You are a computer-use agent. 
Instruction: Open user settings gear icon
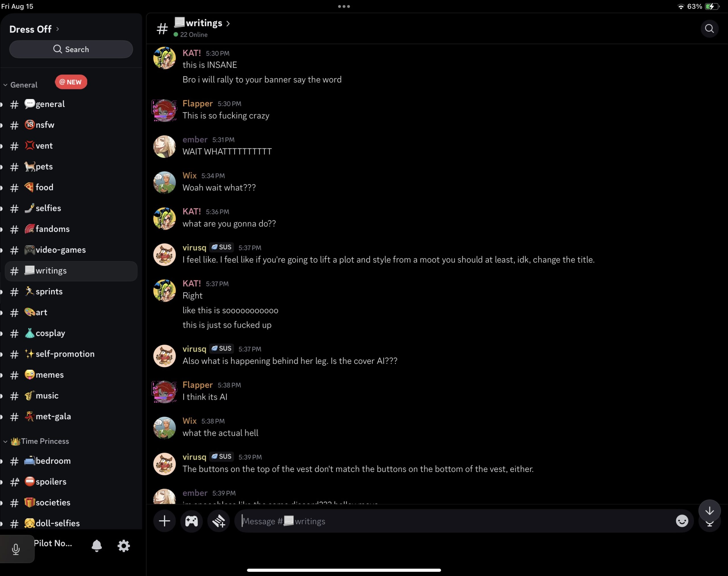(x=123, y=545)
